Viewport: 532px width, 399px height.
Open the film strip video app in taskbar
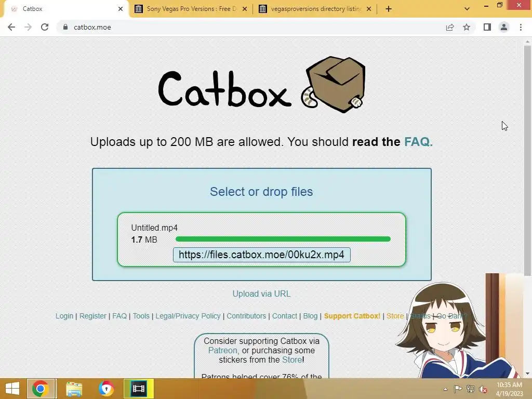coord(138,389)
